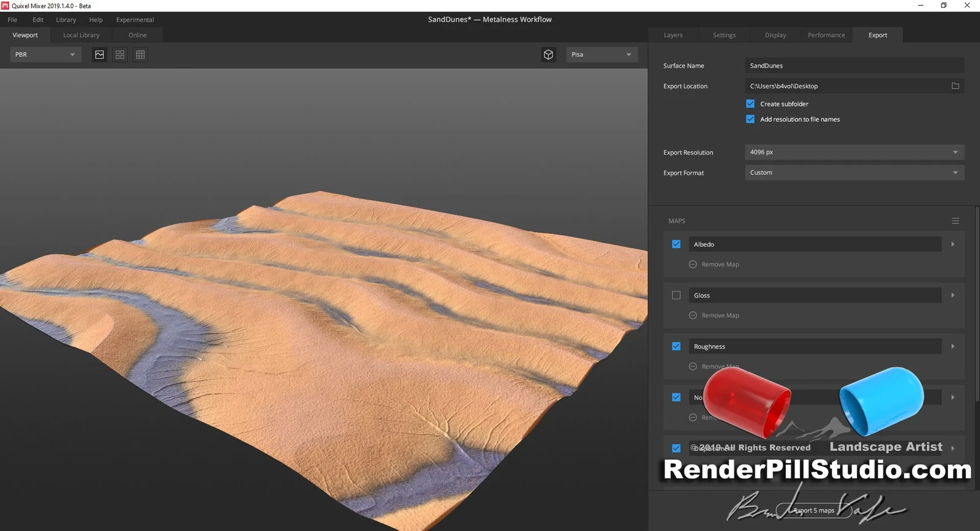Enable the Gloss map checkbox
This screenshot has width=980, height=531.
click(x=676, y=295)
